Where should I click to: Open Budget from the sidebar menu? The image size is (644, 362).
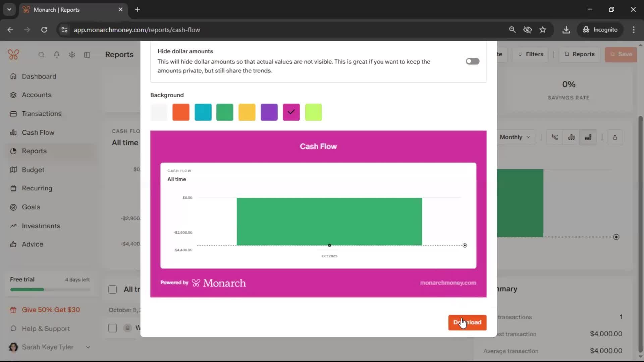33,170
